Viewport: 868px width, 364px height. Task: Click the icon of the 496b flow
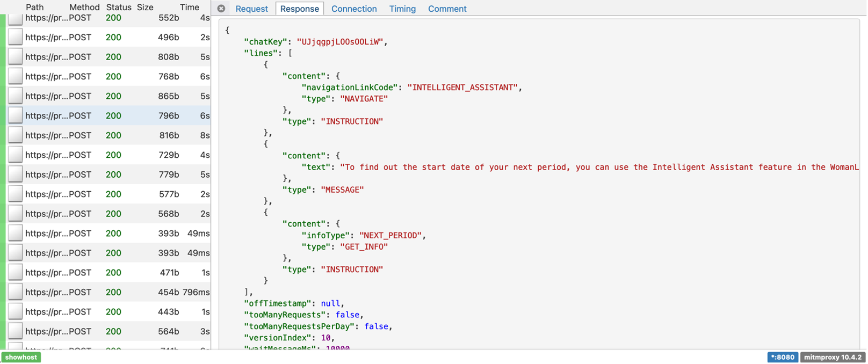16,37
